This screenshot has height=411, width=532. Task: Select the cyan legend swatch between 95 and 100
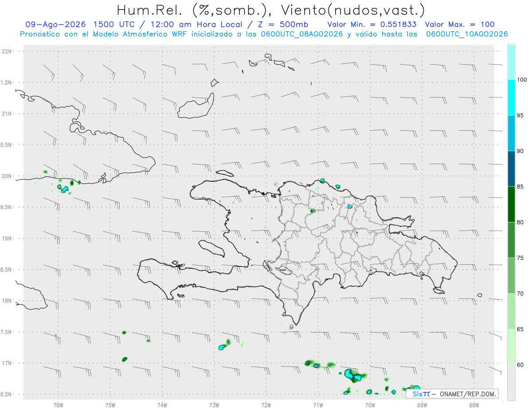point(511,98)
